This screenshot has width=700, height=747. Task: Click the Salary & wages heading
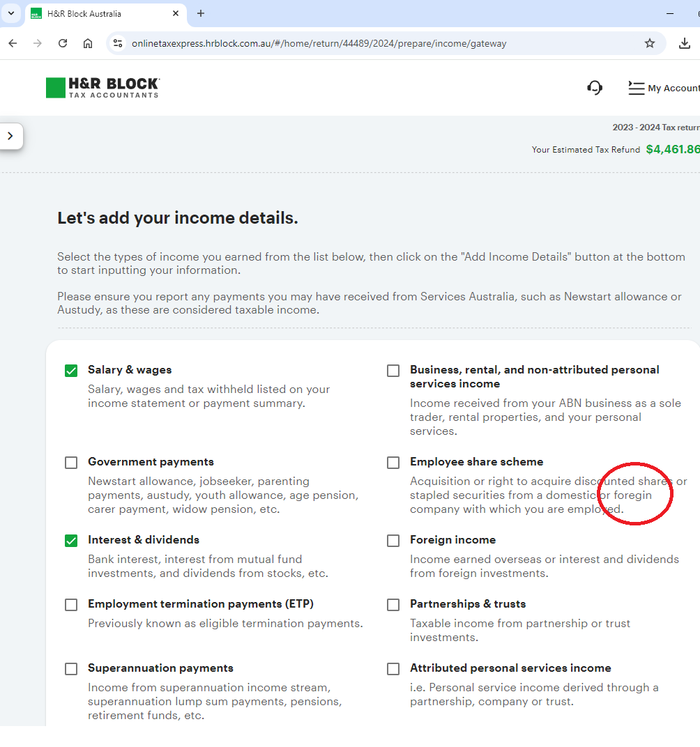pyautogui.click(x=130, y=370)
